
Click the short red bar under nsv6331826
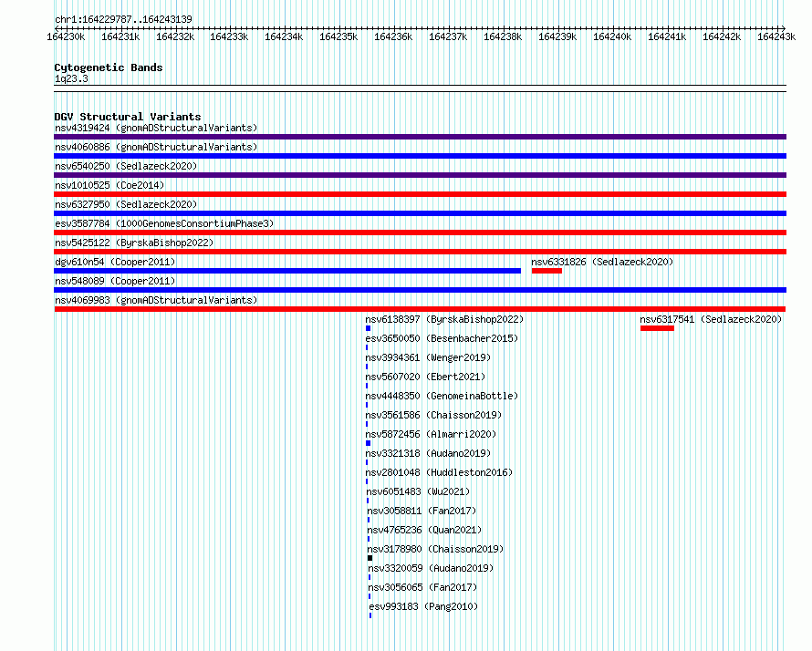(x=547, y=271)
